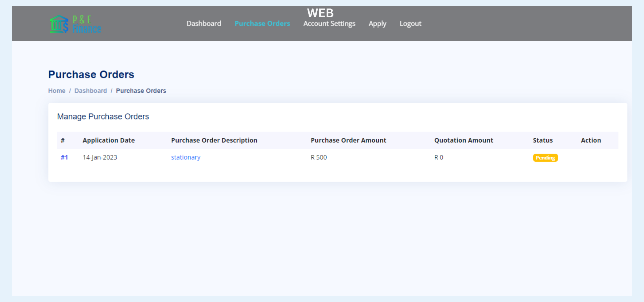
Task: Click the Action column header
Action: (591, 140)
